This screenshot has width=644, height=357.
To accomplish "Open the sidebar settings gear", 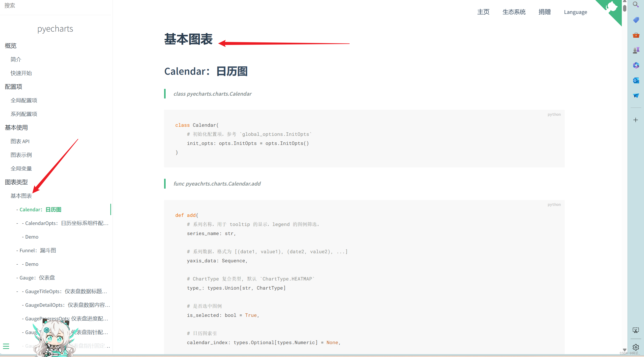I will pyautogui.click(x=636, y=347).
